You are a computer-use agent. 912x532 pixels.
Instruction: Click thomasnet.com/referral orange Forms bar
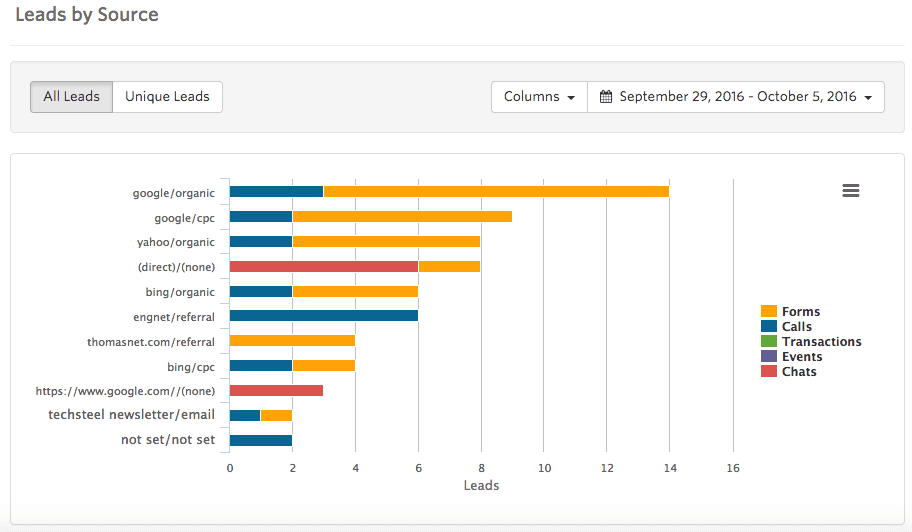(292, 341)
